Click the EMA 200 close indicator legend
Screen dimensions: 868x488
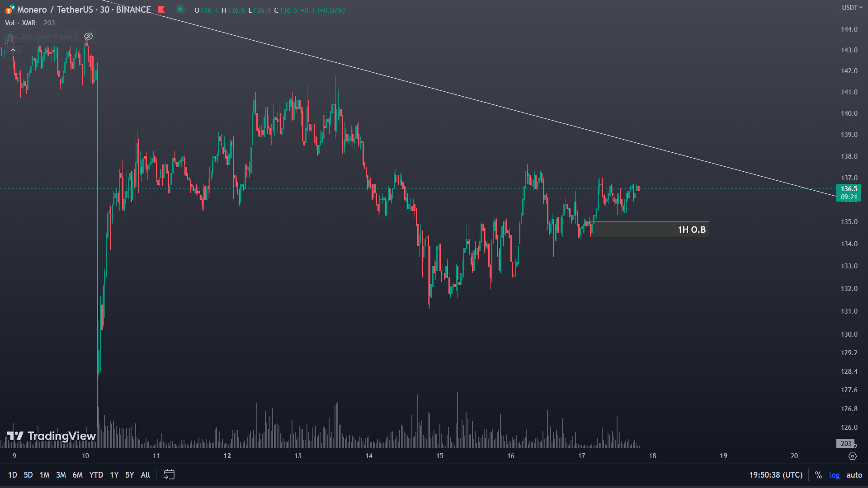(42, 36)
